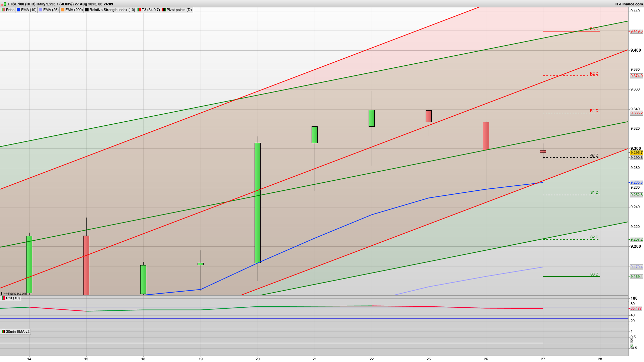
Task: Click the green candle on date 14
Action: [29, 264]
